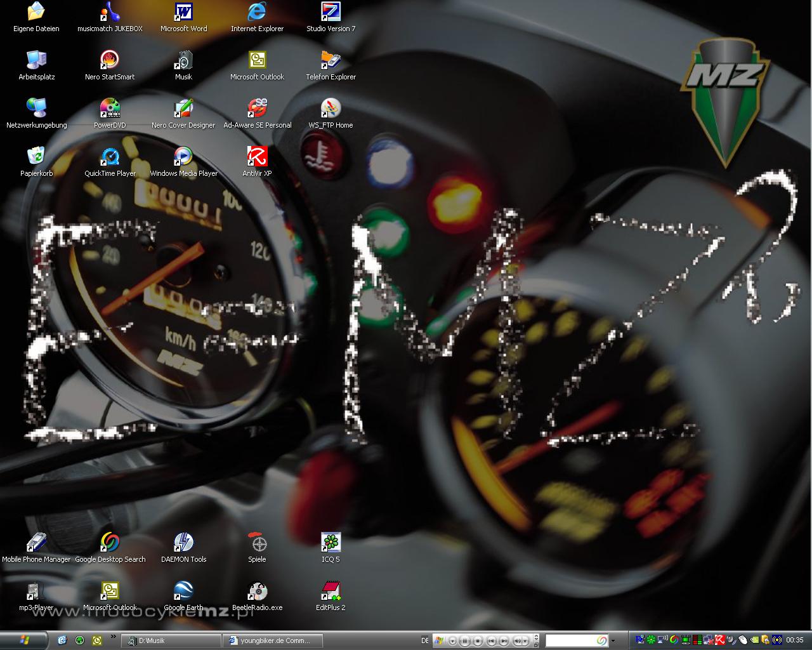Launch Nero StartSmart
812x650 pixels.
point(110,65)
